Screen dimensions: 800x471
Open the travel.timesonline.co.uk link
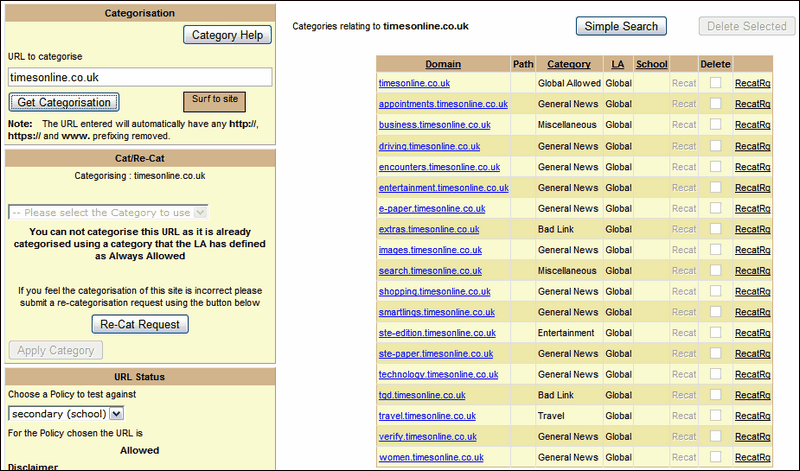(x=427, y=416)
